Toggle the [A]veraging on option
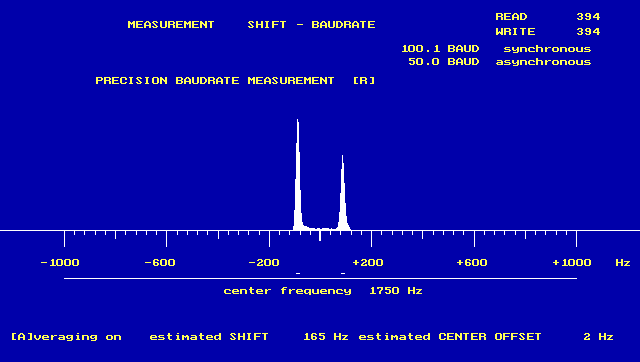640x362 pixels. (66, 337)
